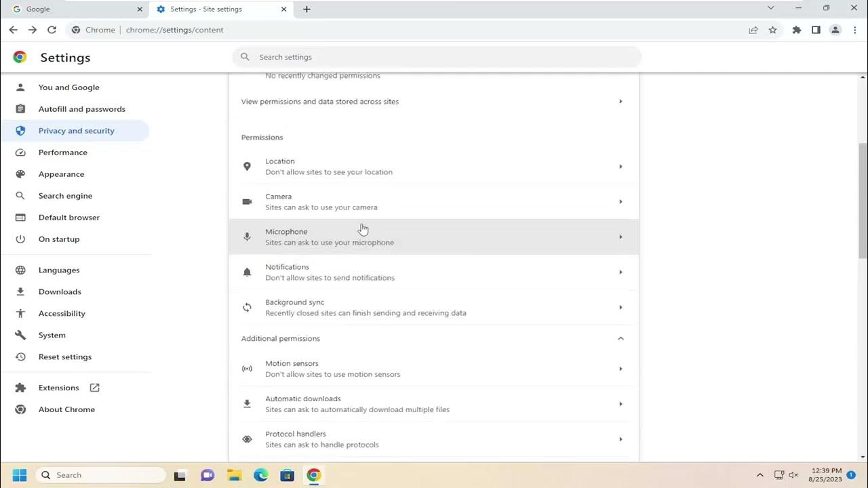The height and width of the screenshot is (488, 868).
Task: Open Microsoft Store from the taskbar
Action: [x=287, y=475]
